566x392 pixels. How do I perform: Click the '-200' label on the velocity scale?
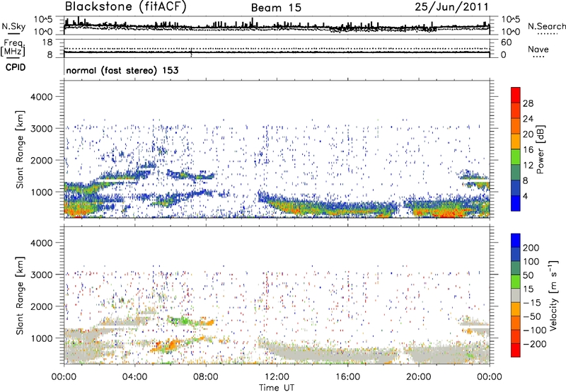(534, 344)
